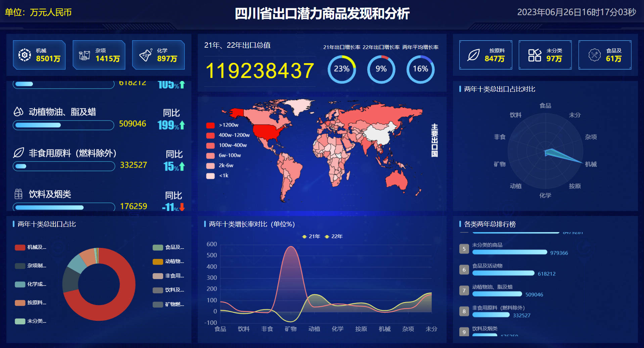
Task: Click rank 8 非食用原料 ranking row
Action: point(495,311)
